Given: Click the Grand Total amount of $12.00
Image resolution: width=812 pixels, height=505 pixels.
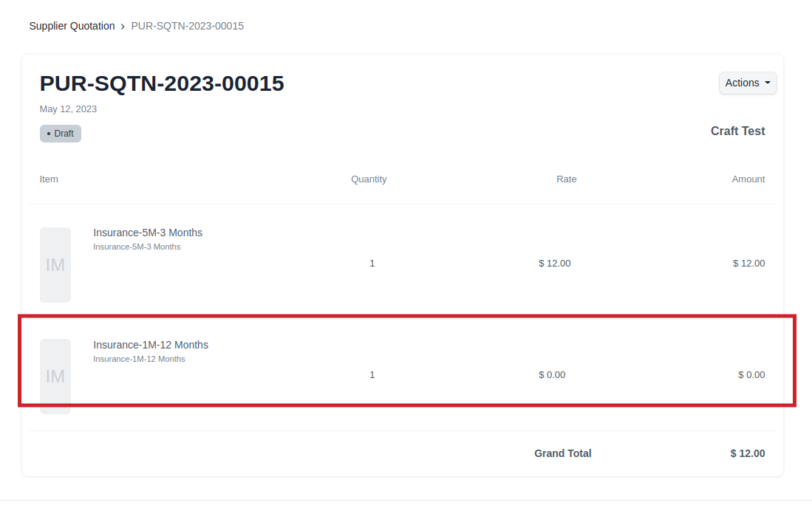Looking at the screenshot, I should point(747,453).
